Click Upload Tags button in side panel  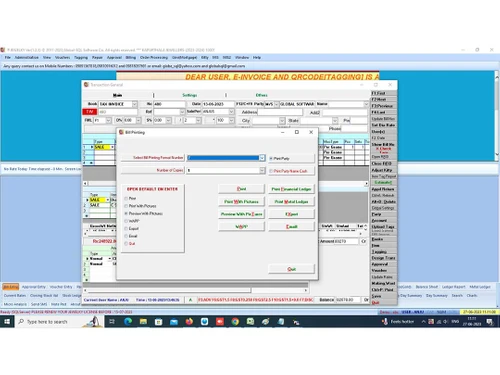coord(383,227)
